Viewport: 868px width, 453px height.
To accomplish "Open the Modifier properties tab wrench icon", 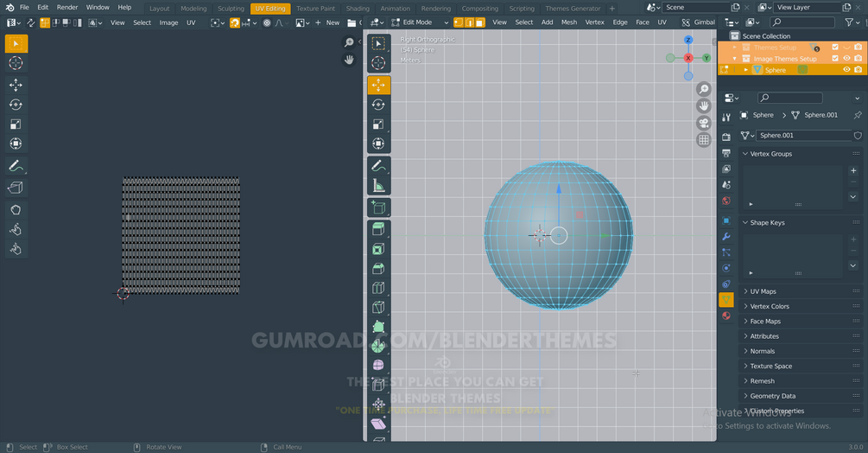I will [726, 237].
